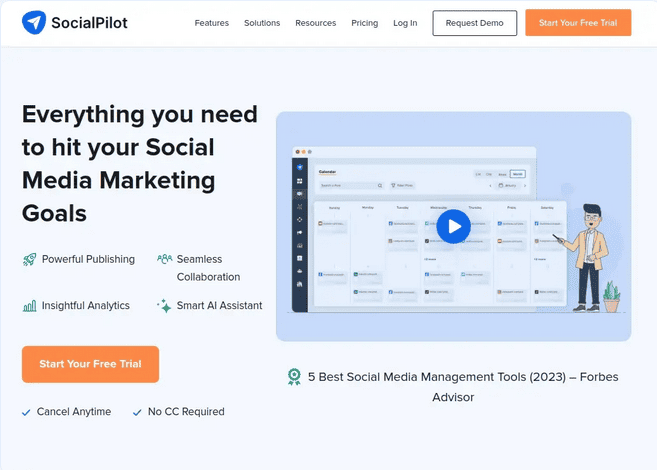Click the Request Demo button
Image resolution: width=657 pixels, height=470 pixels.
[475, 23]
